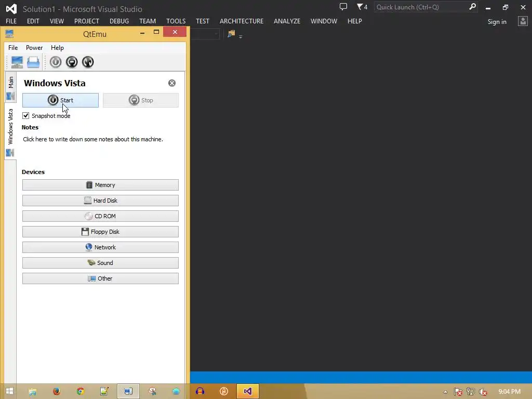
Task: Click the stop machine toolbar icon
Action: (72, 62)
